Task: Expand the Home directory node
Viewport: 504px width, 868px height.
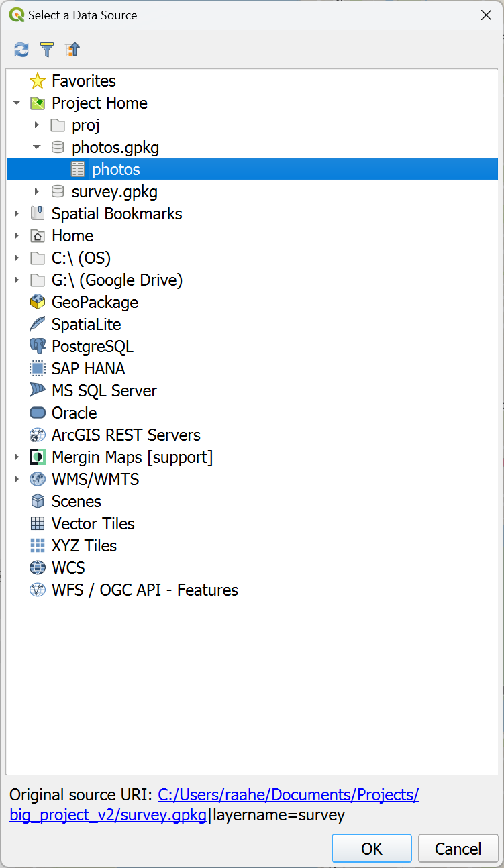Action: [x=17, y=236]
